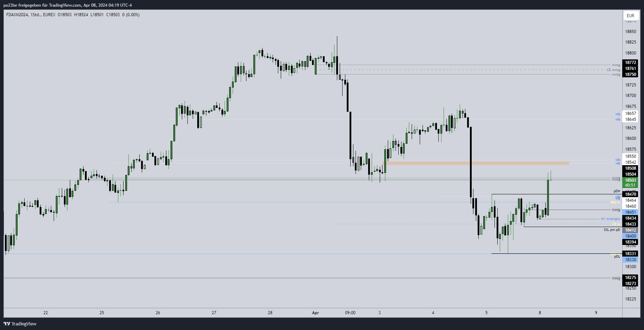Click the 18412 gray price label
Image resolution: width=644 pixels, height=330 pixels.
tap(630, 230)
